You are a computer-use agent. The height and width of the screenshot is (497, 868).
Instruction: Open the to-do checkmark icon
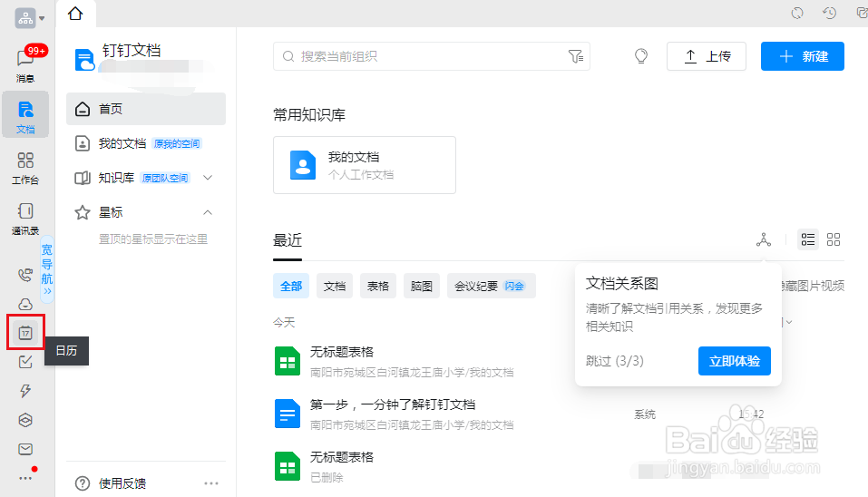click(25, 362)
